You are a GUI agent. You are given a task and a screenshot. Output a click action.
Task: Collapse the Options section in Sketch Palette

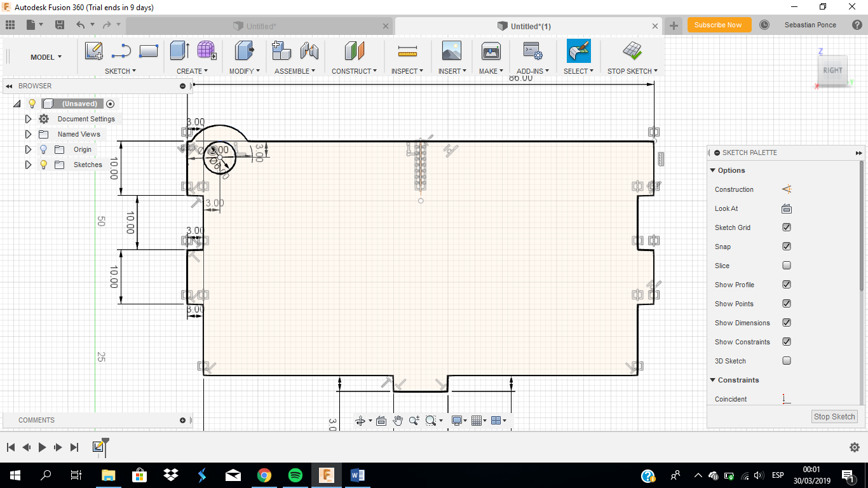(712, 170)
